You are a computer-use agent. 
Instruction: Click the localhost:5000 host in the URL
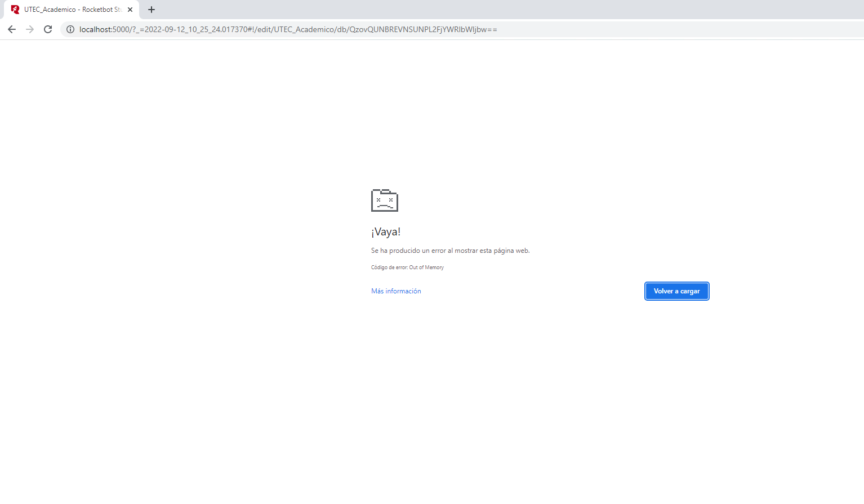click(104, 29)
